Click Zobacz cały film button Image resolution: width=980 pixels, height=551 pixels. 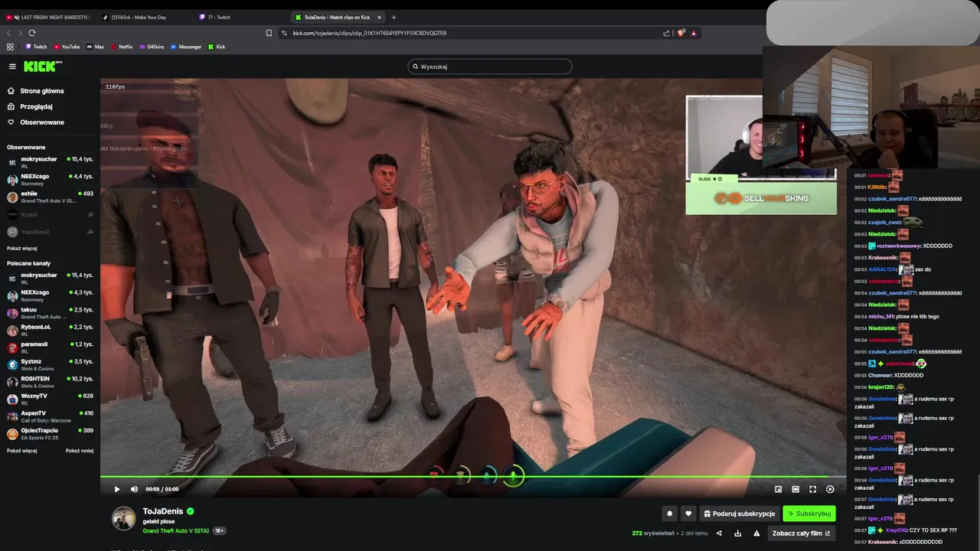coord(801,533)
